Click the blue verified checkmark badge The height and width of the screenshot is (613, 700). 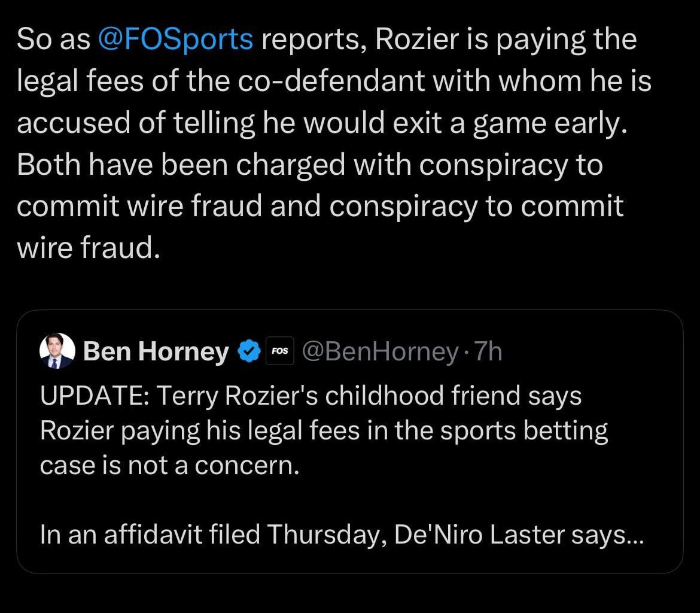[x=249, y=351]
